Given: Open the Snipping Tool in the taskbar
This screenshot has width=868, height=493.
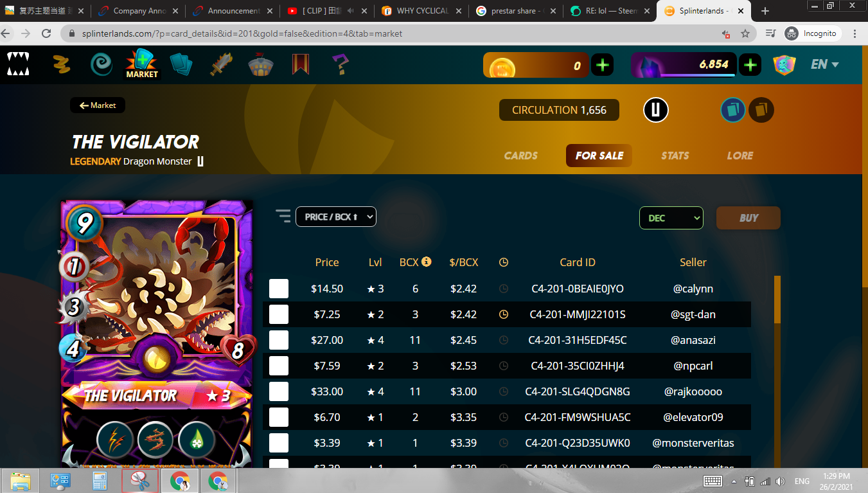Looking at the screenshot, I should coord(139,481).
